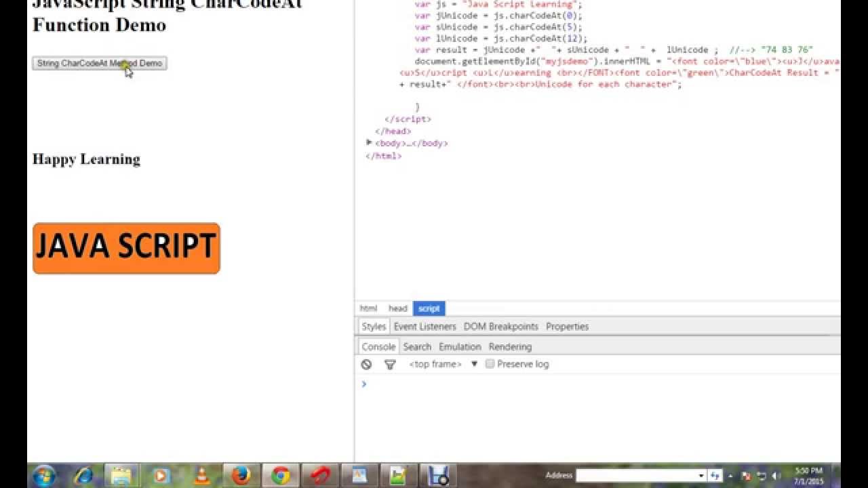Enable the Preserve log checkbox
Viewport: 868px width, 488px height.
[490, 364]
